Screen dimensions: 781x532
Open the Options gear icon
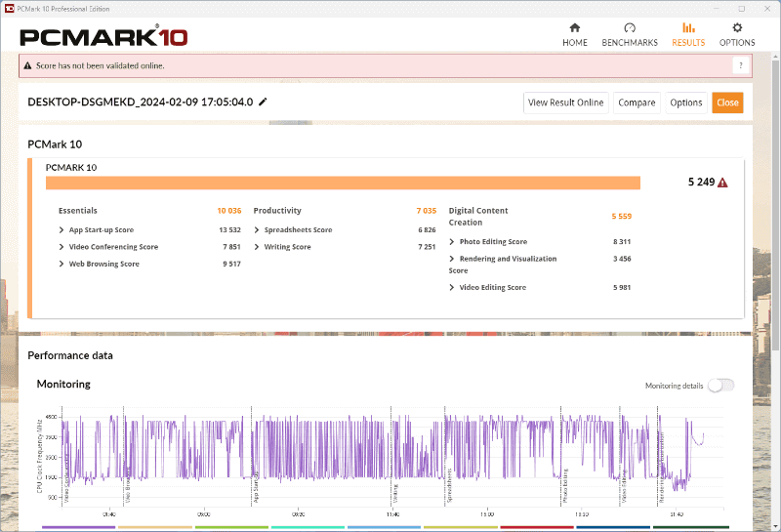[737, 28]
